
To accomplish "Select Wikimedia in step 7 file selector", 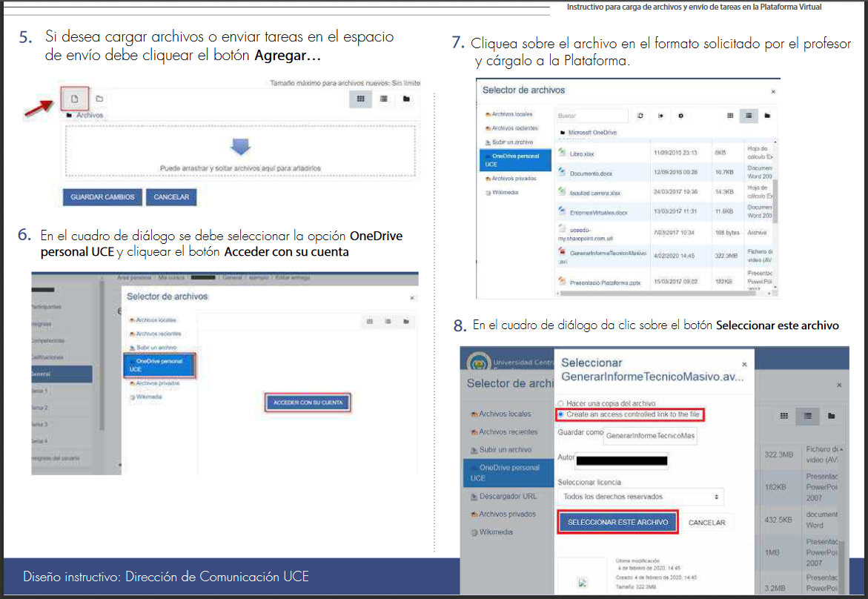I will point(502,193).
